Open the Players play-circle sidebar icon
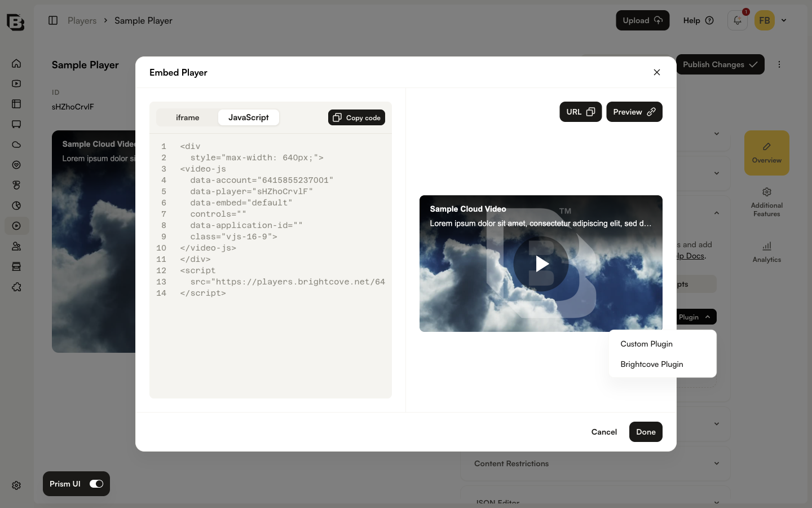The width and height of the screenshot is (812, 508). (x=16, y=226)
